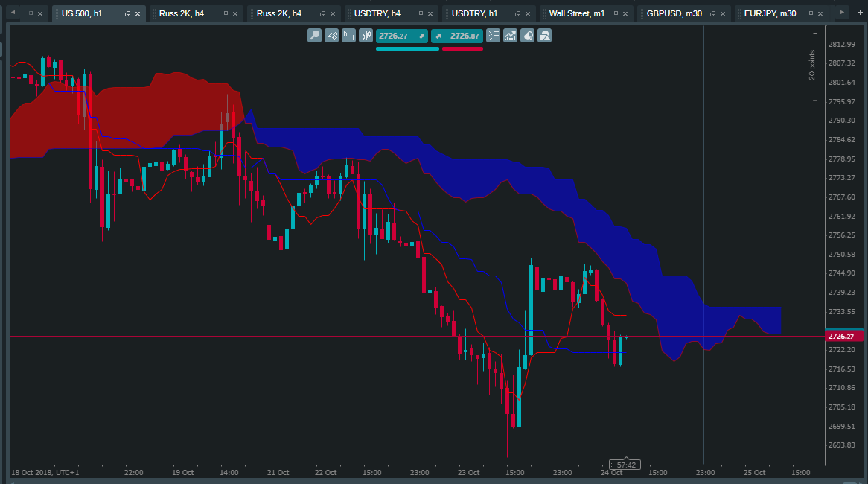Screen dimensions: 868x484
Task: Close the US 500, h1 tab
Action: tap(138, 14)
